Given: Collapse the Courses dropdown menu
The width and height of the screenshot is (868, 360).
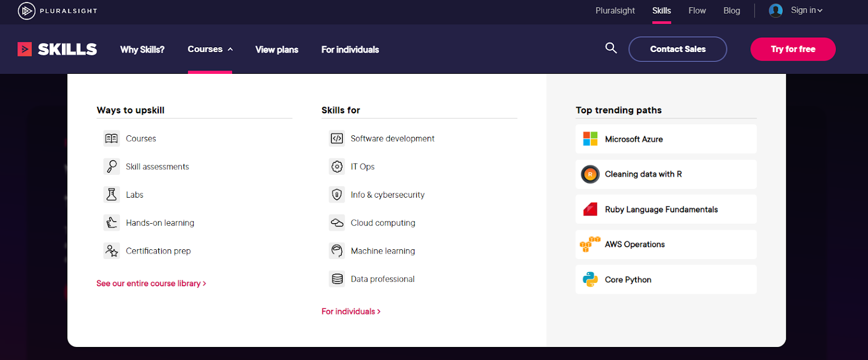Looking at the screenshot, I should [210, 49].
